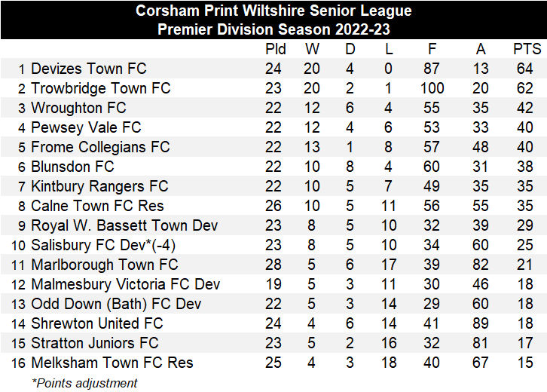
Task: Click Melksham Town FC Res team name
Action: pyautogui.click(x=112, y=363)
